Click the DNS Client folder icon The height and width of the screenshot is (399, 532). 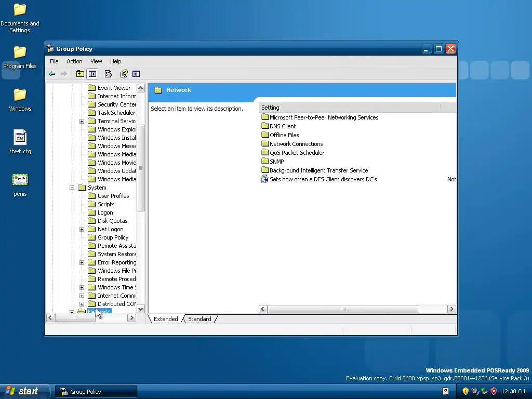(265, 126)
